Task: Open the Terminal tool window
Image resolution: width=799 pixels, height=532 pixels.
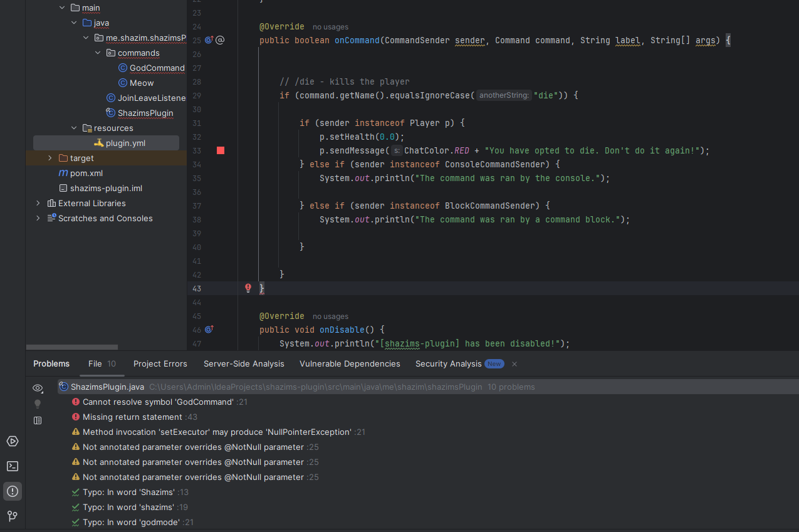Action: pyautogui.click(x=12, y=466)
